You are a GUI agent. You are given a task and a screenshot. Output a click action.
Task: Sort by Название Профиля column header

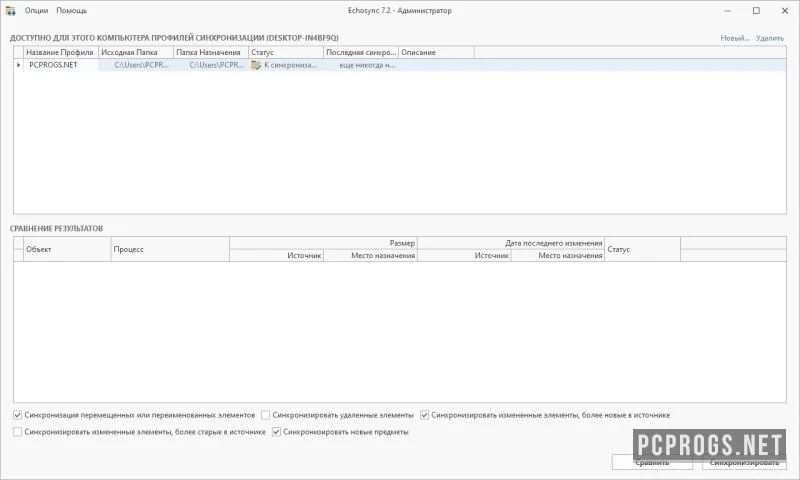coord(61,53)
